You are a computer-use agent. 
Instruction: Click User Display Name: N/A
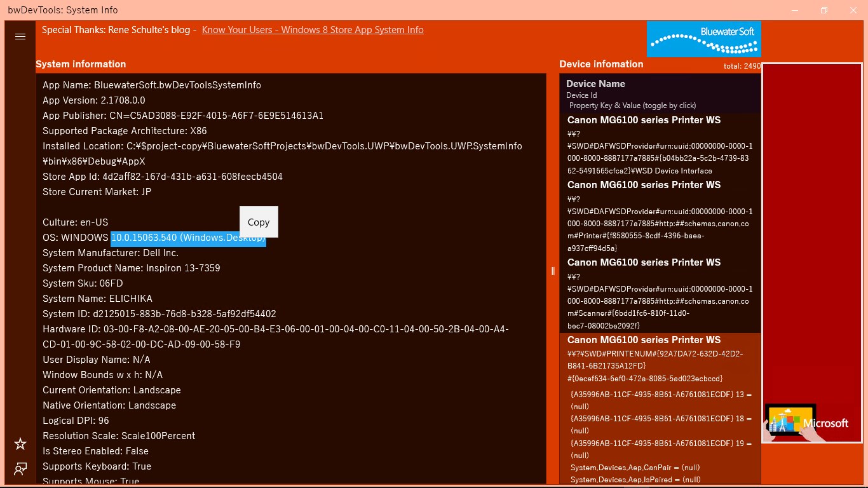97,360
